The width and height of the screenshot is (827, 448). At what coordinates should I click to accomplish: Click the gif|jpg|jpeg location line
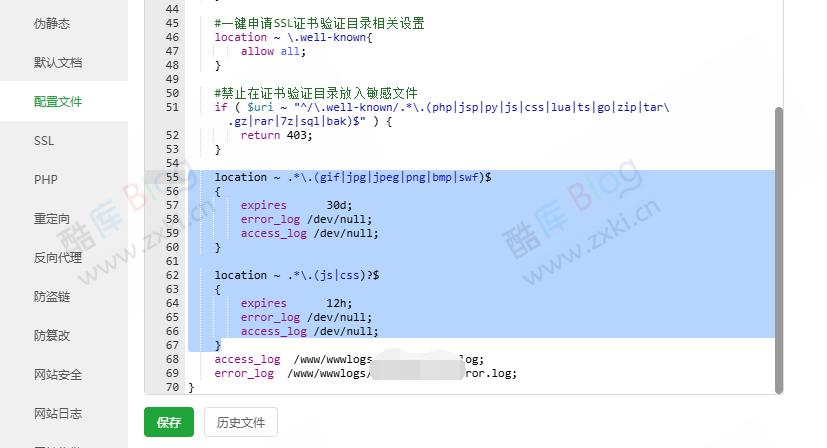coord(353,177)
